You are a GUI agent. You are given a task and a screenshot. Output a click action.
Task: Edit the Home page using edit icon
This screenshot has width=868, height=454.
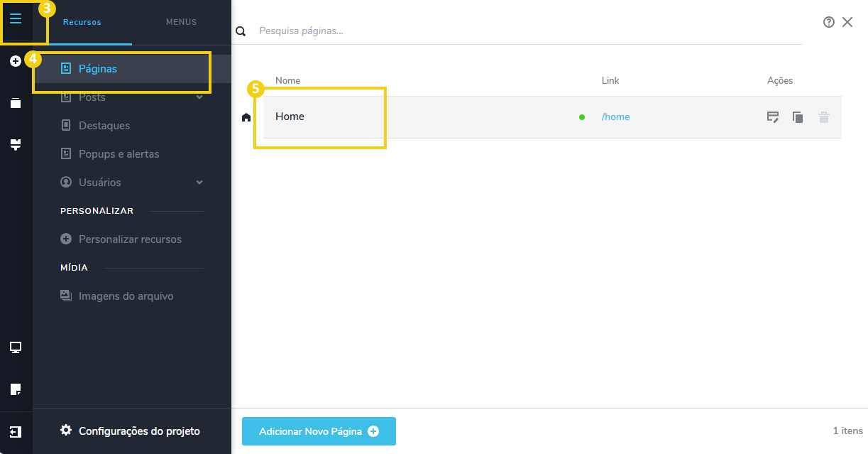(773, 117)
